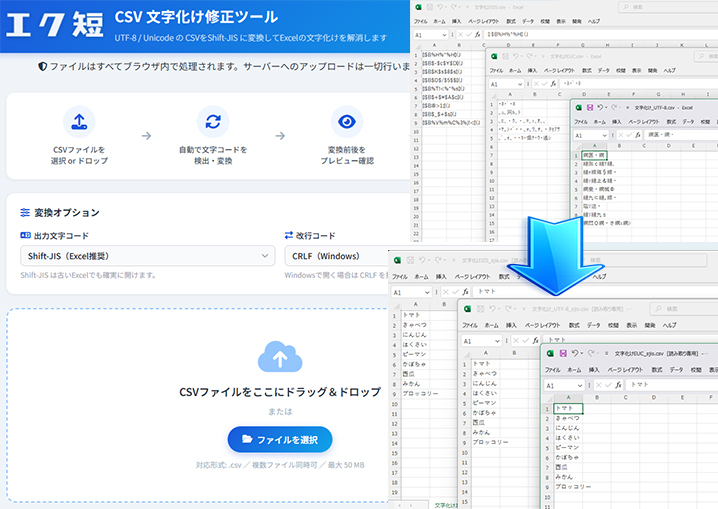
Task: Open 開発 tab in 文字化けEUC.csv window
Action: [x=652, y=70]
